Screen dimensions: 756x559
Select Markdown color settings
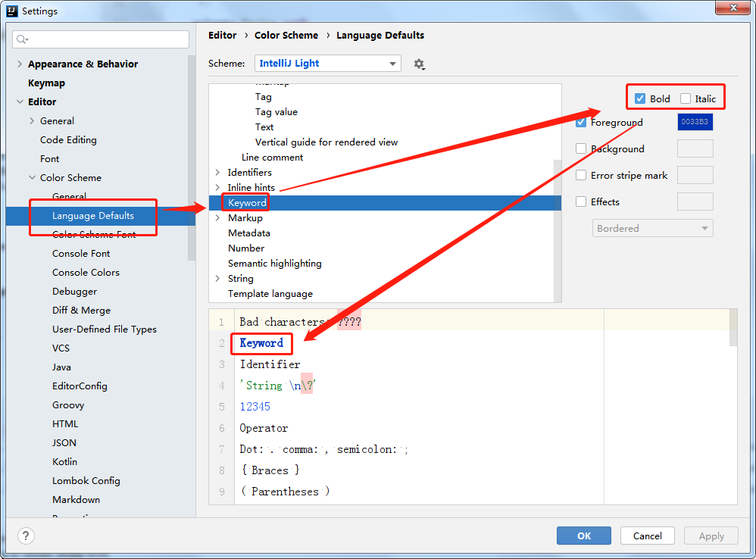tap(77, 500)
